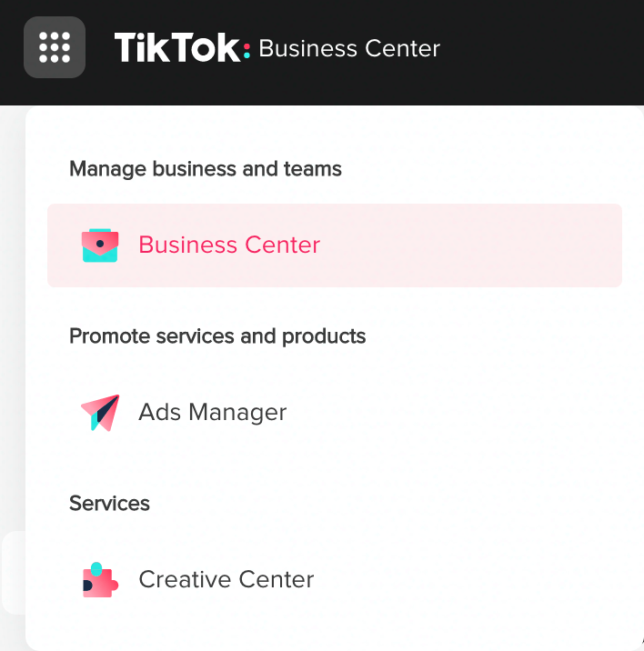Open Creative Center from the menu
This screenshot has height=651, width=644.
pos(335,580)
